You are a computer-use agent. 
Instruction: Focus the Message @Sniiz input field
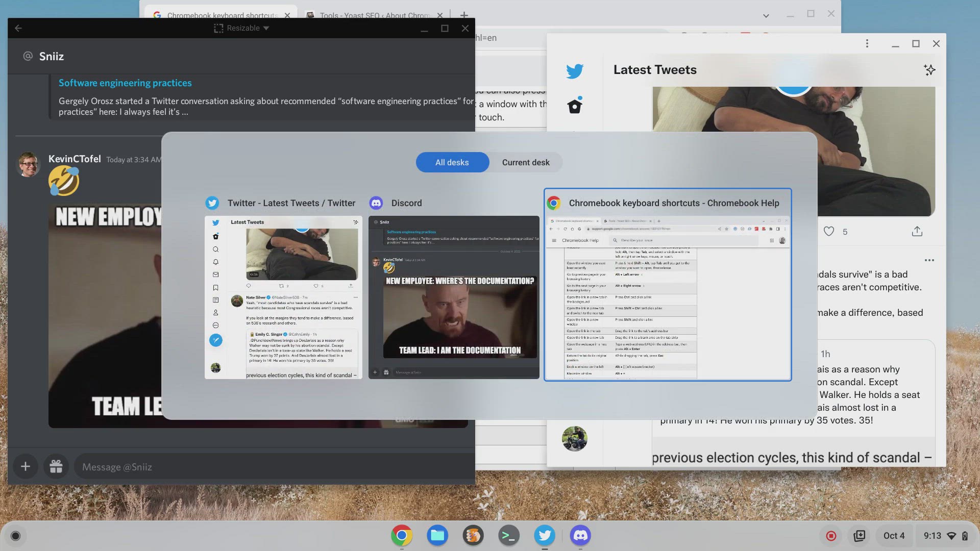pyautogui.click(x=275, y=466)
